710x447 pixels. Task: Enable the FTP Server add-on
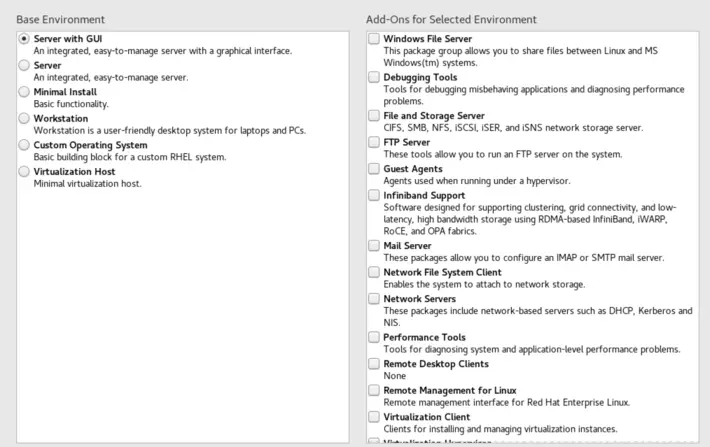coord(373,143)
